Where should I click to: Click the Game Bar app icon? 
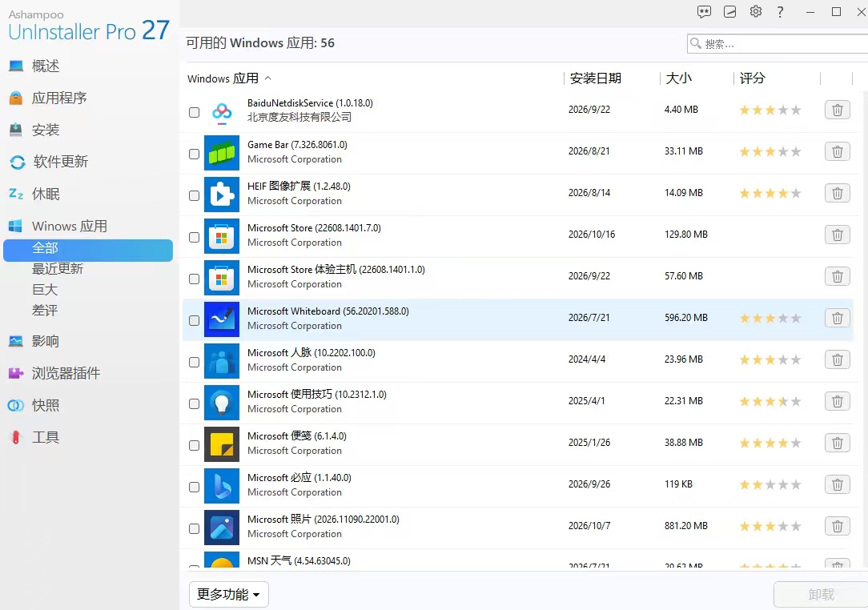(222, 153)
